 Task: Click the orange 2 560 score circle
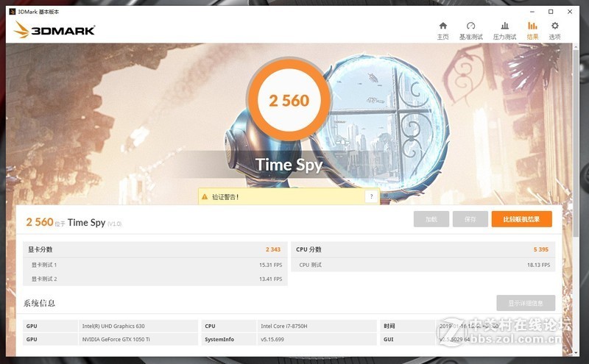tap(289, 100)
